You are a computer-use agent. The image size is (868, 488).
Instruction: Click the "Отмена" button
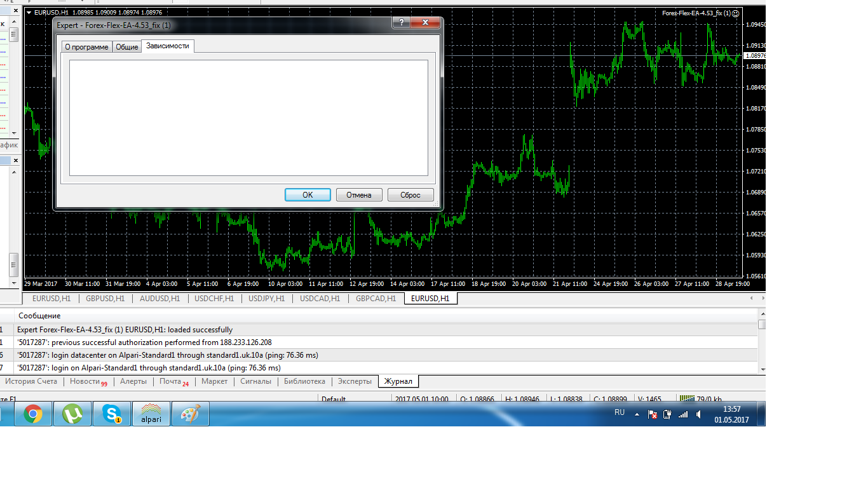pos(359,195)
